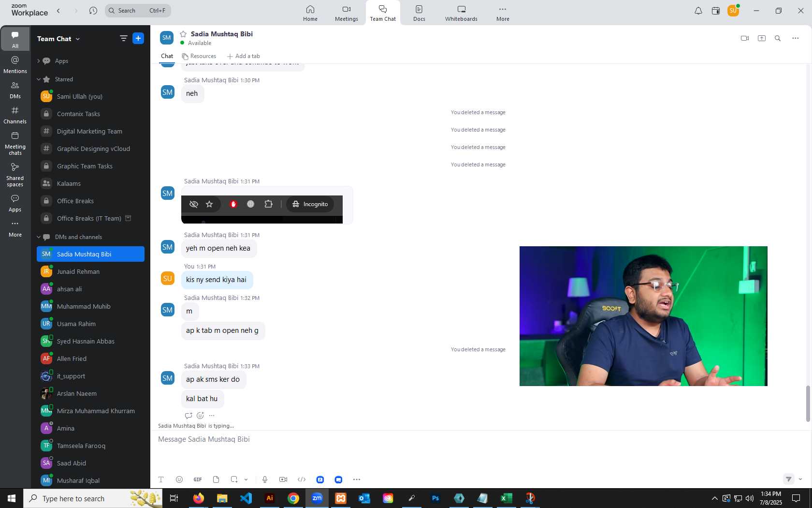
Task: Switch to the Docs tab
Action: (419, 13)
